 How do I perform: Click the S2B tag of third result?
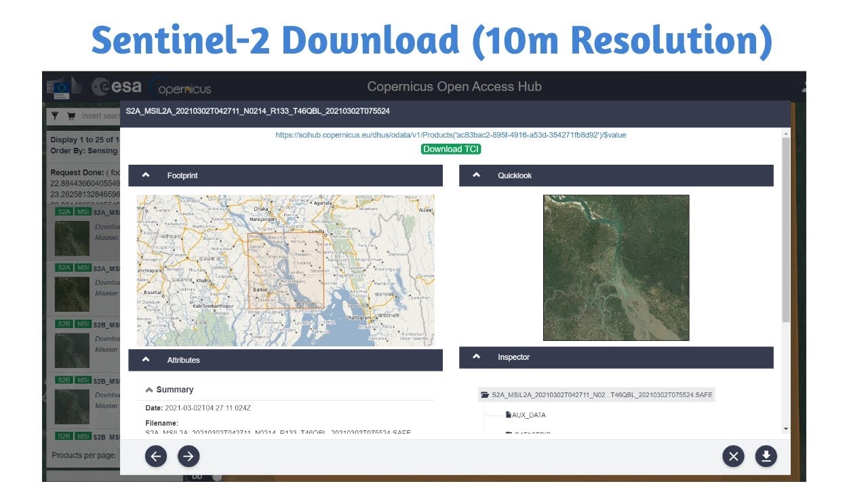click(x=63, y=324)
